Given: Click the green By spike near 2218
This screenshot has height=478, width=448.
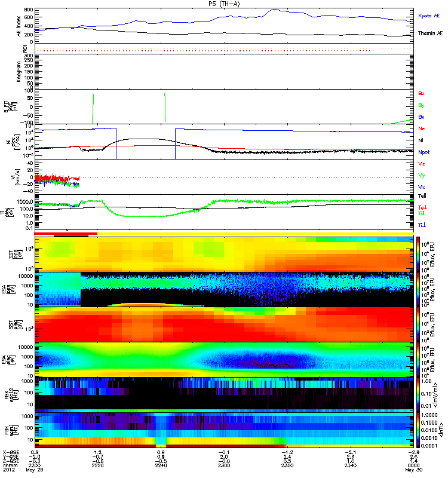Looking at the screenshot, I should coord(93,109).
